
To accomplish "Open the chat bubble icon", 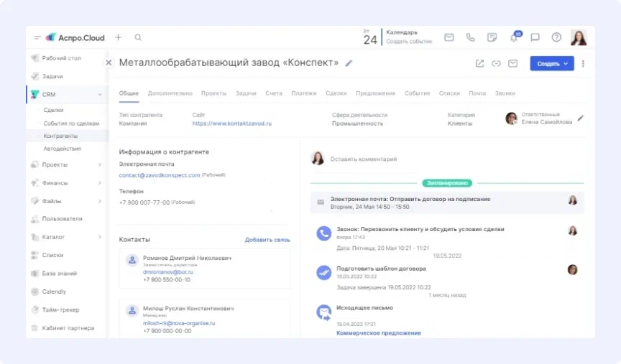I will [535, 37].
